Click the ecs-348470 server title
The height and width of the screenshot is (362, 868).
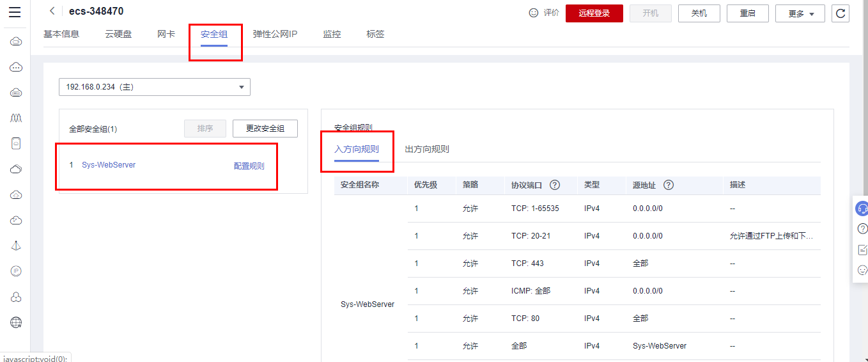(97, 12)
